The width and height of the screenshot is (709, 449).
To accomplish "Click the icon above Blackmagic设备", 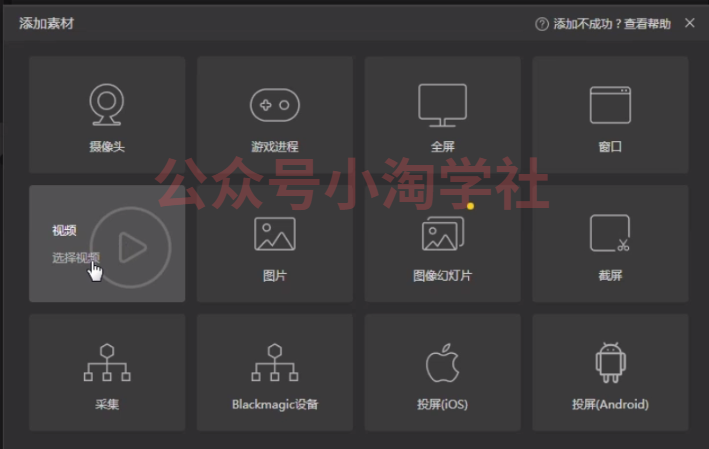I will [274, 363].
